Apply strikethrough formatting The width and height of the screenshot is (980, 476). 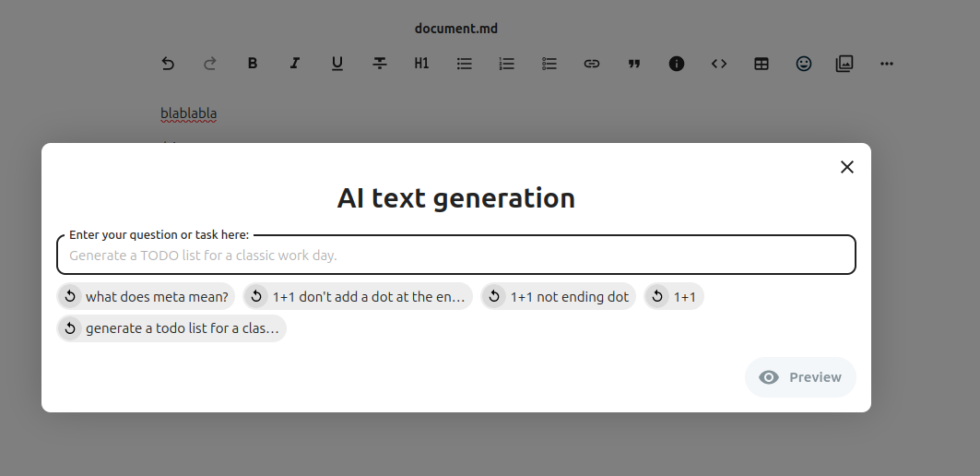click(x=380, y=64)
